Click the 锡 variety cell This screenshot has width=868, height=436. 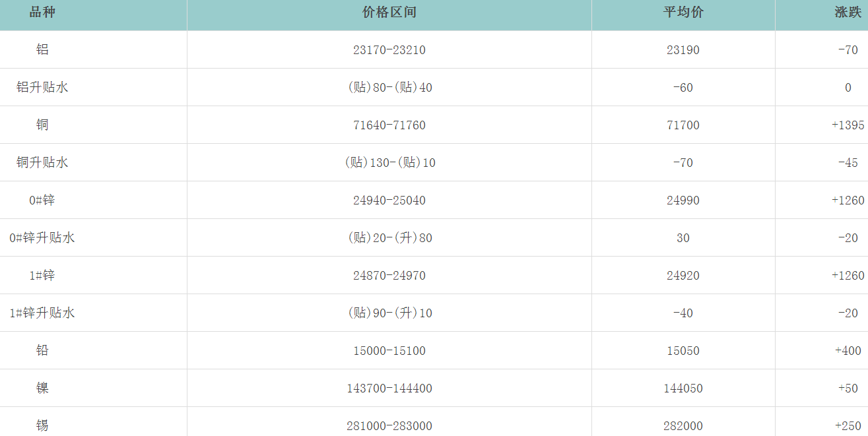coord(42,425)
